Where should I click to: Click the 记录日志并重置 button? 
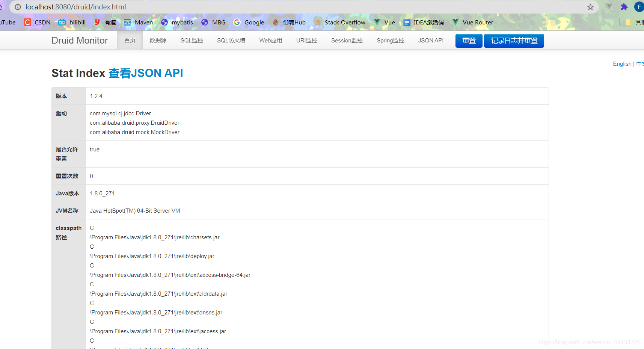coord(514,41)
